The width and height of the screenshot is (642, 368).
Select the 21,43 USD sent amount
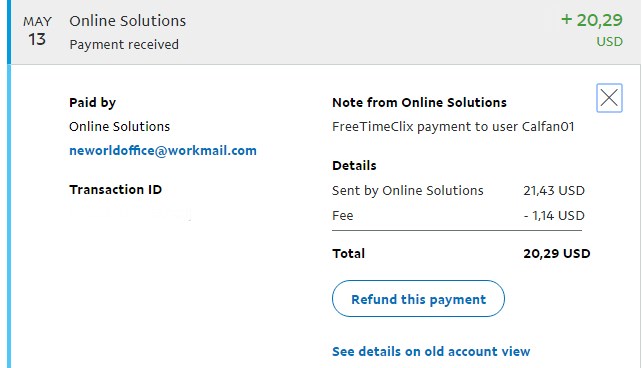click(554, 190)
